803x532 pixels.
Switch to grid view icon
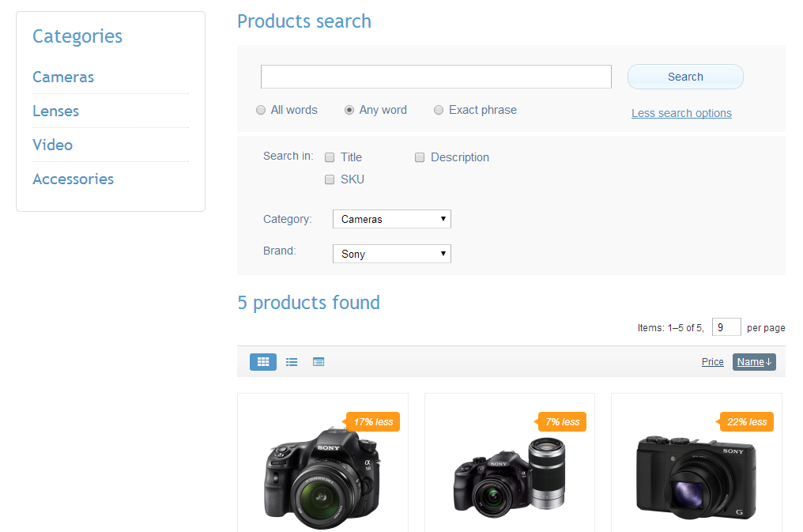point(263,362)
